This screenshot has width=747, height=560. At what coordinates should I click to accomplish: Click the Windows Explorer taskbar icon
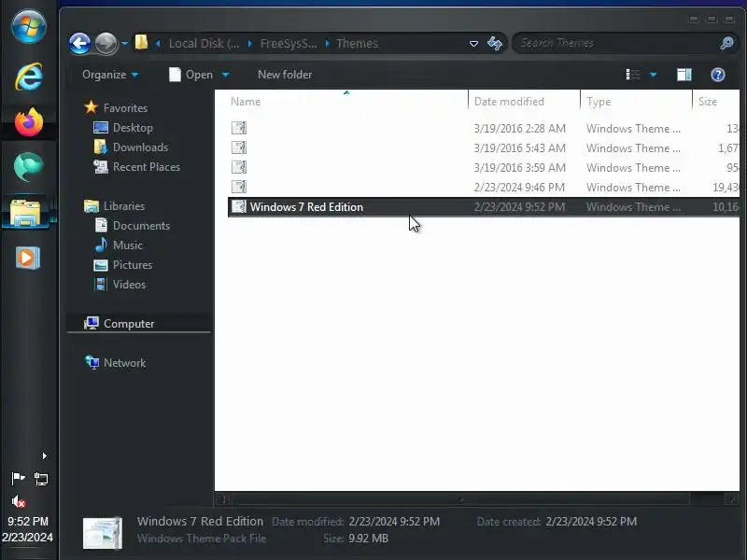(x=26, y=213)
